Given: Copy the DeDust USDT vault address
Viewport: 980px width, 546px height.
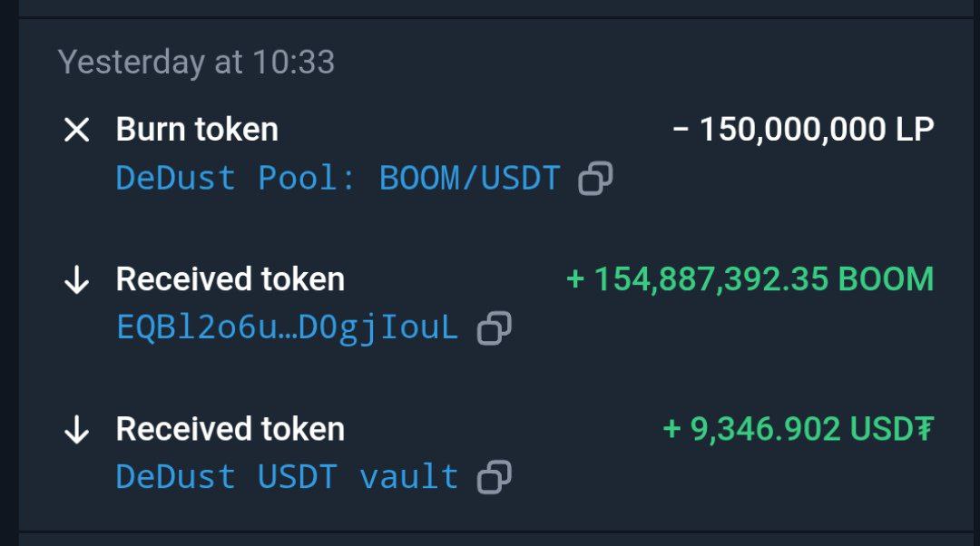Looking at the screenshot, I should [494, 477].
